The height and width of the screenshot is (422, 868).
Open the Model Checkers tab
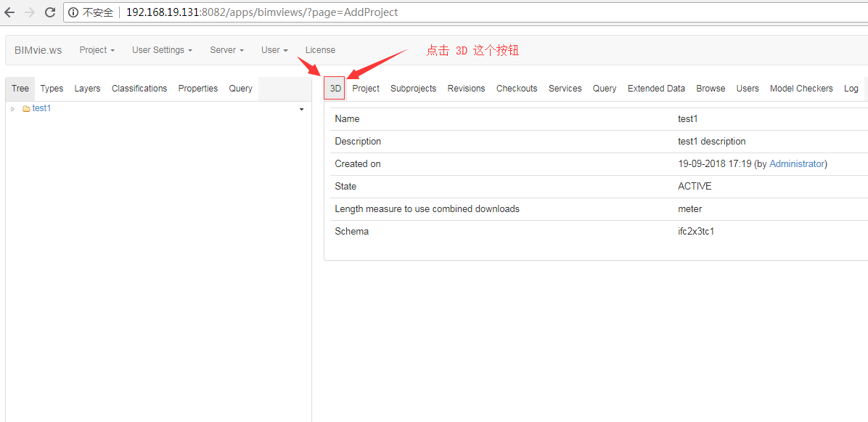point(801,88)
